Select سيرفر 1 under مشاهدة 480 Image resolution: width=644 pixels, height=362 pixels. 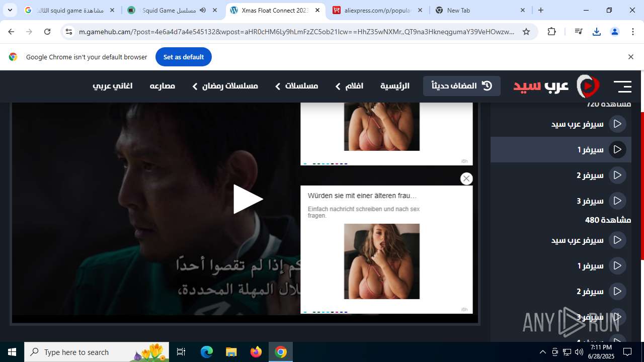pyautogui.click(x=561, y=265)
